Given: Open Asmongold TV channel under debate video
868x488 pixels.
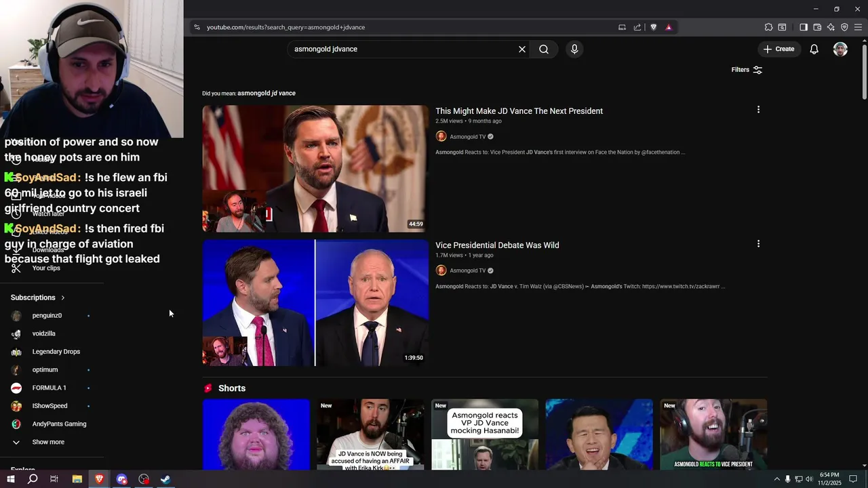Looking at the screenshot, I should pos(468,270).
